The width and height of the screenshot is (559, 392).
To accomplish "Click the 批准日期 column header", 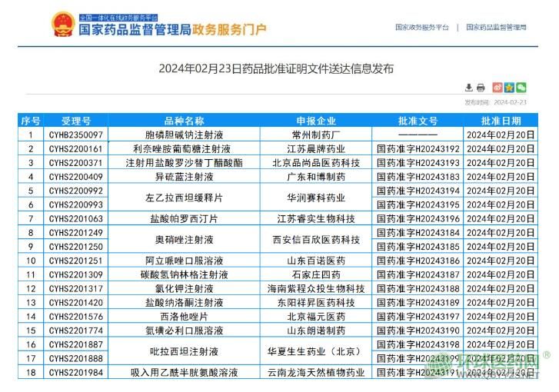I will (501, 121).
